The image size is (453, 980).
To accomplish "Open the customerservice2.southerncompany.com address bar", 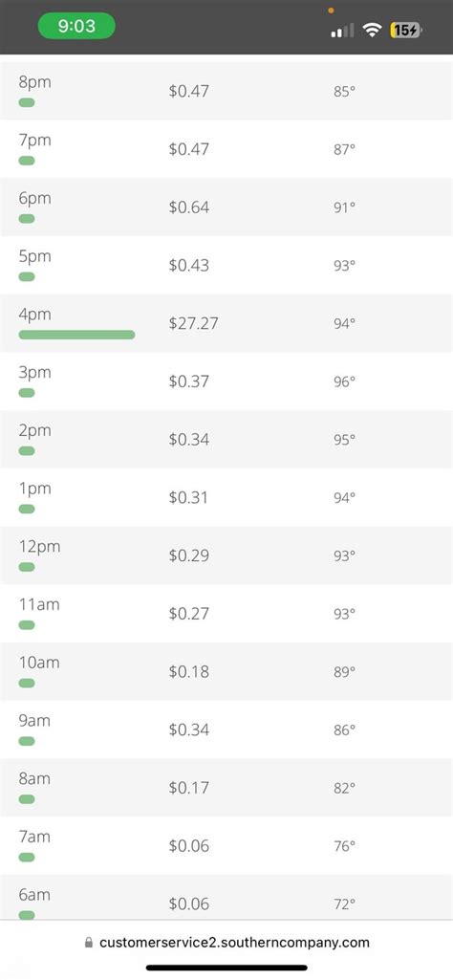I will pos(226,942).
